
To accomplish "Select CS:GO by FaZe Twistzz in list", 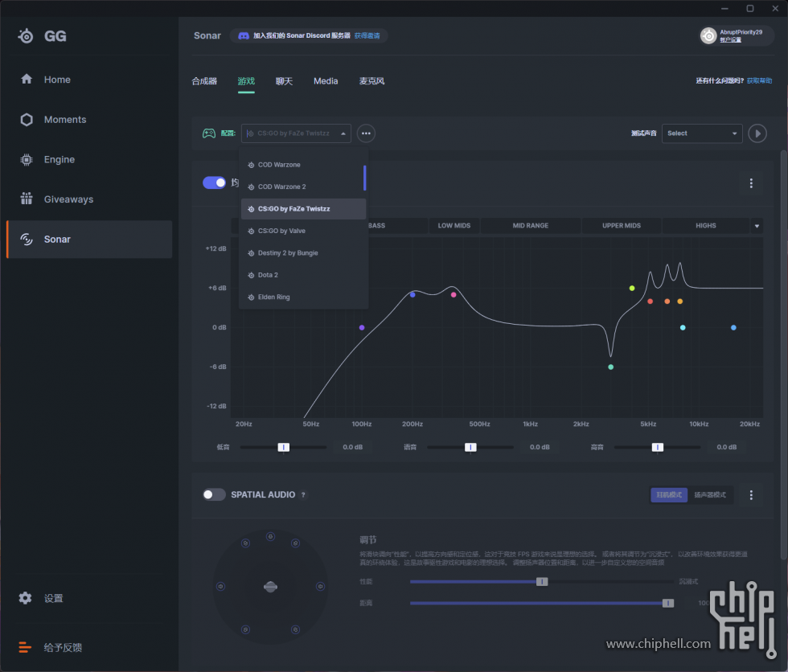I will (x=303, y=209).
